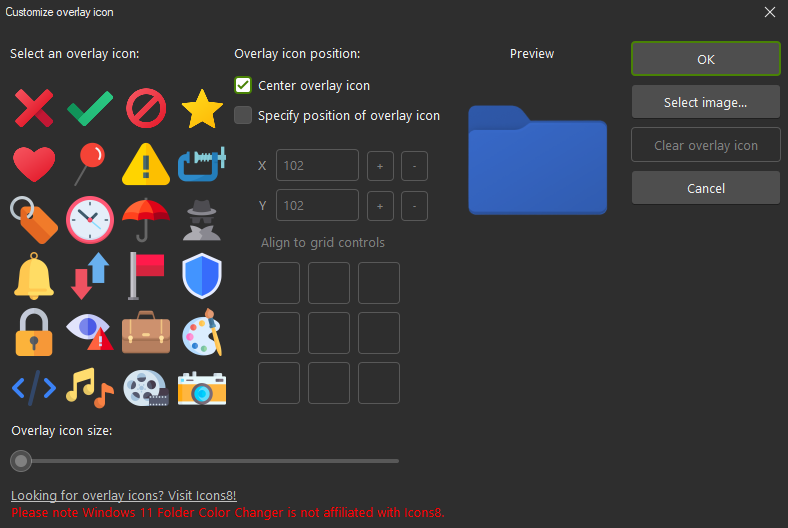Choose the green checkmark overlay icon

90,108
